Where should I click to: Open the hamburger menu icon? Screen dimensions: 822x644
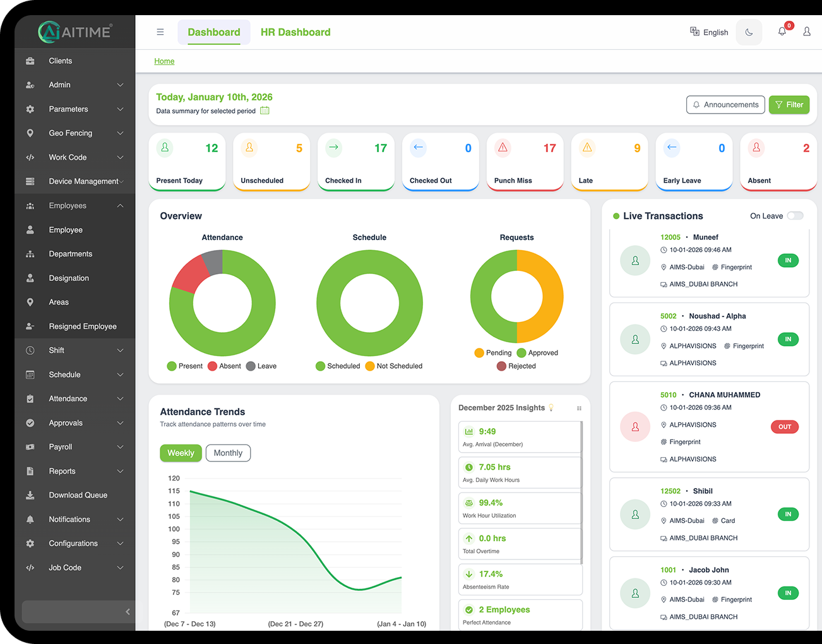click(x=160, y=32)
